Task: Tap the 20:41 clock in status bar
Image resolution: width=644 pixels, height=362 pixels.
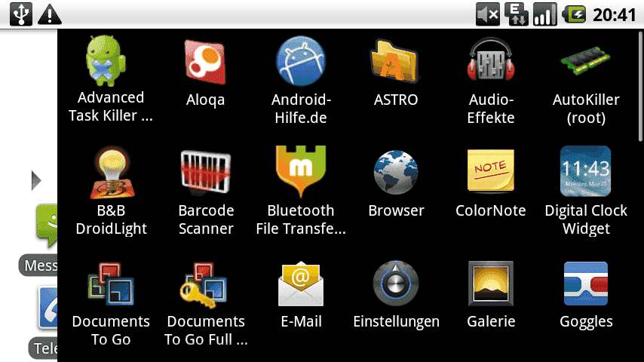Action: click(615, 15)
